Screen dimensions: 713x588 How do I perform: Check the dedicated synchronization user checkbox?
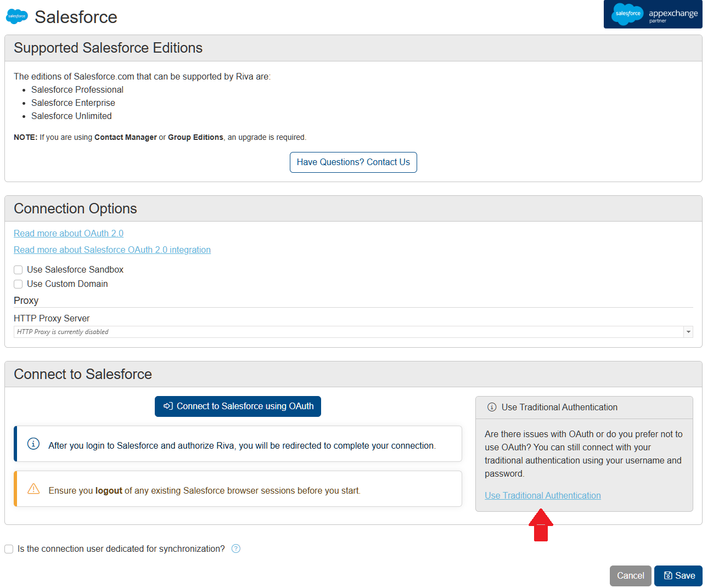pyautogui.click(x=9, y=549)
